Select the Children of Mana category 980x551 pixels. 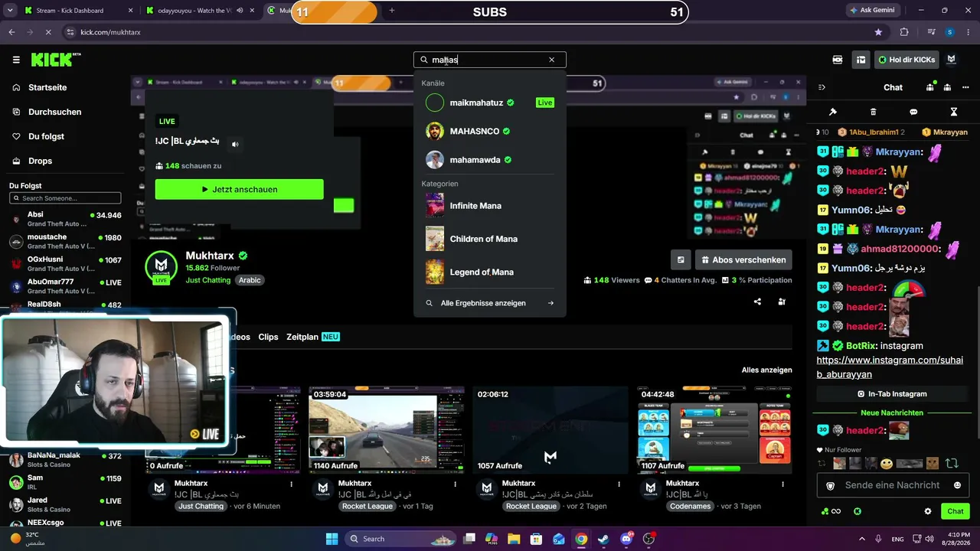click(x=490, y=239)
